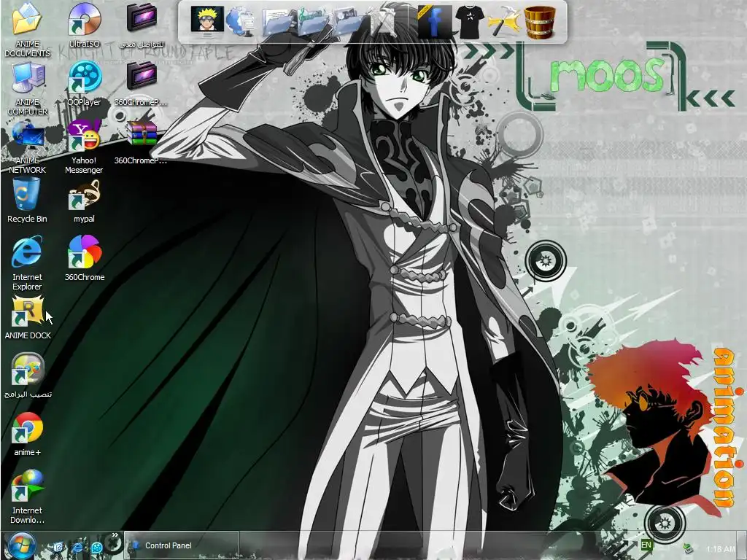Open the 360ChromeP WinRAR archive icon
The height and width of the screenshot is (560, 747).
point(142,133)
